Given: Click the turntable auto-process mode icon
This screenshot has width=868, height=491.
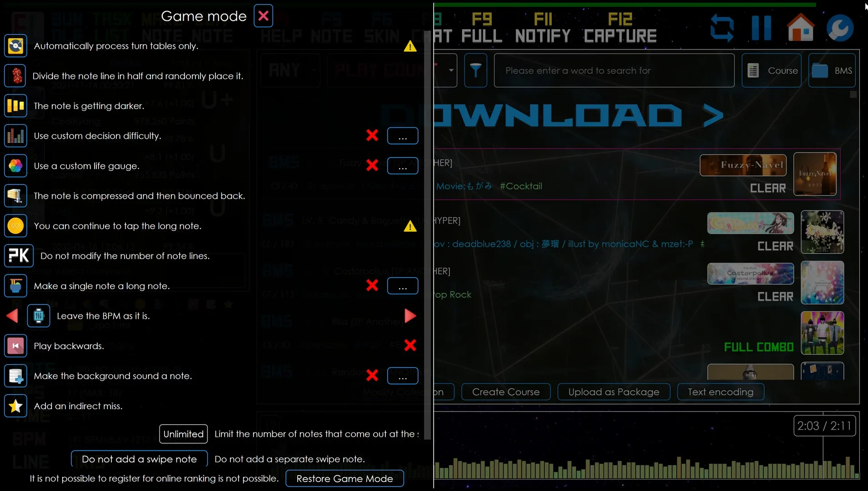Looking at the screenshot, I should (x=15, y=46).
